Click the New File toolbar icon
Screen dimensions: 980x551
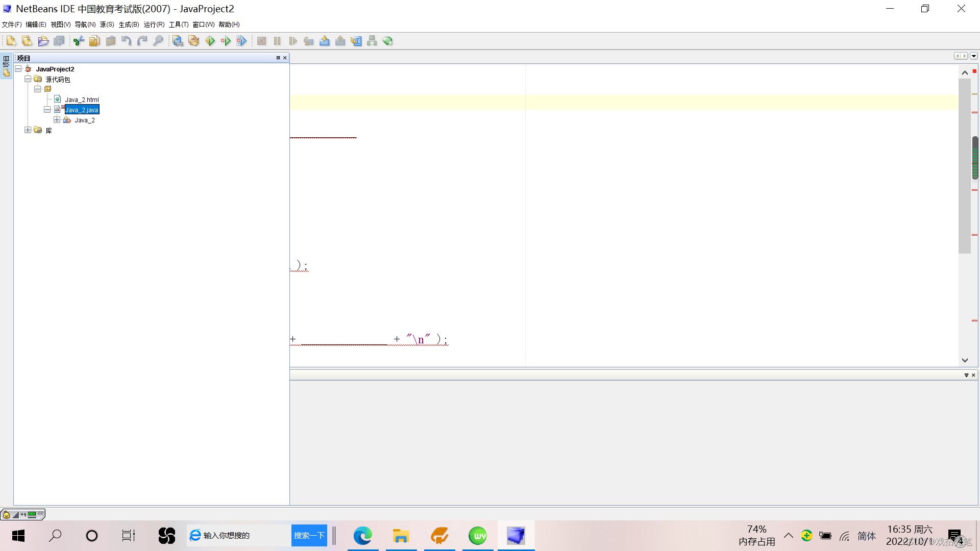click(x=11, y=41)
